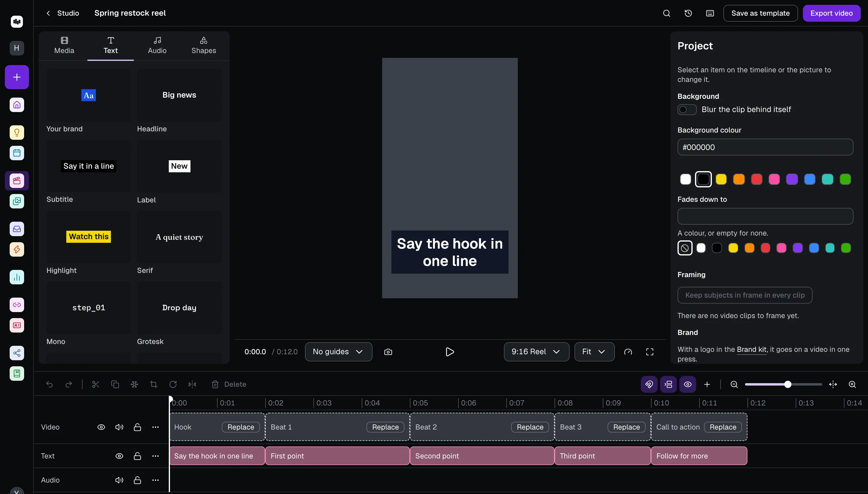Click the redo arrow in timeline toolbar
The image size is (868, 494).
69,384
